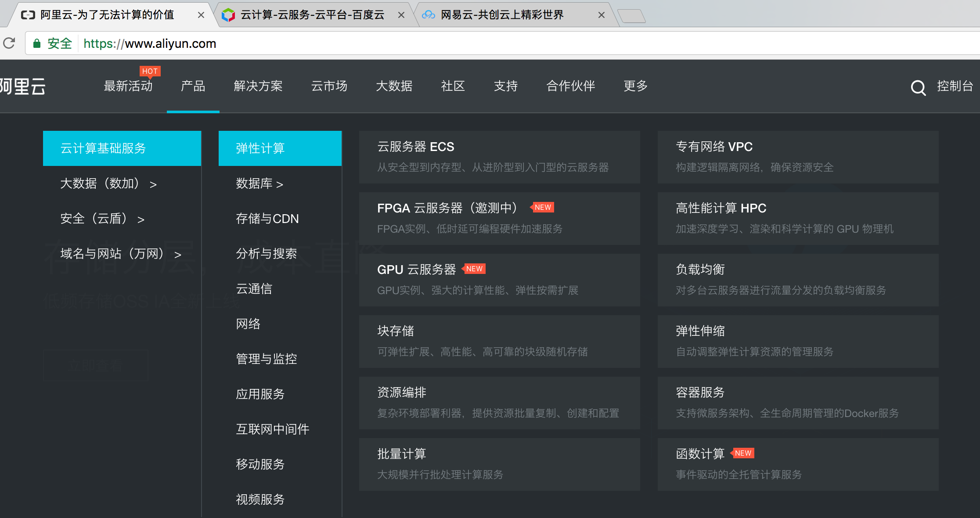
Task: Open 函数计算 product card
Action: (798, 464)
